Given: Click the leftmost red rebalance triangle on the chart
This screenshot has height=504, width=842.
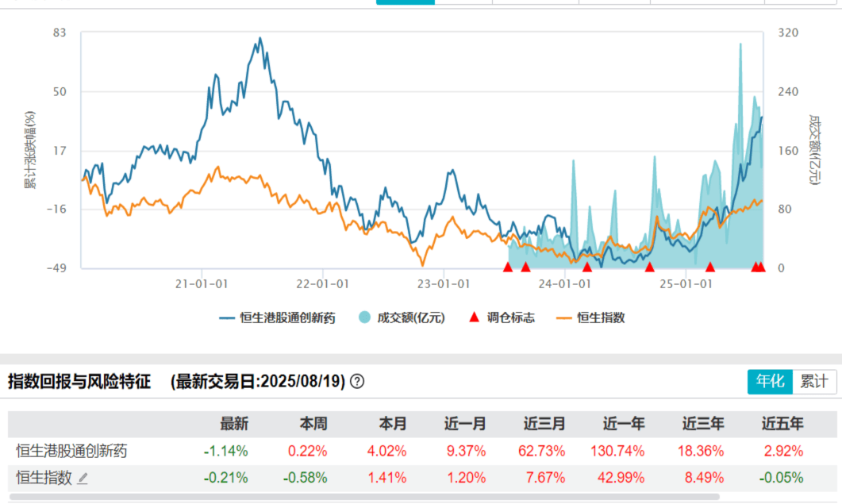Looking at the screenshot, I should pos(508,267).
